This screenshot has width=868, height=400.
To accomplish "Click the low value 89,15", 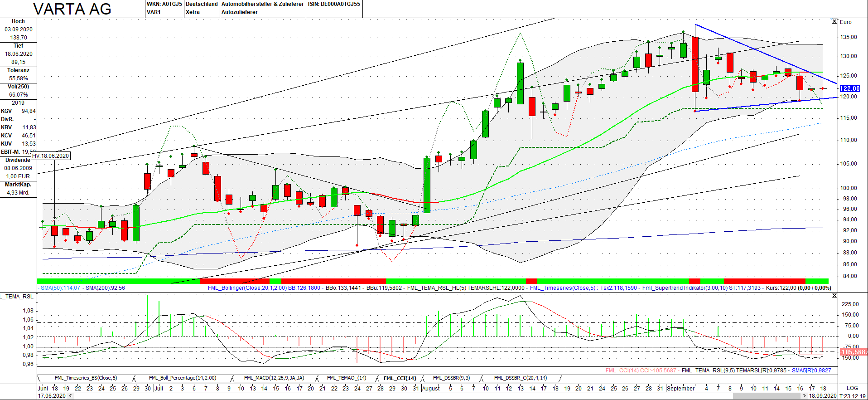I will tap(19, 62).
